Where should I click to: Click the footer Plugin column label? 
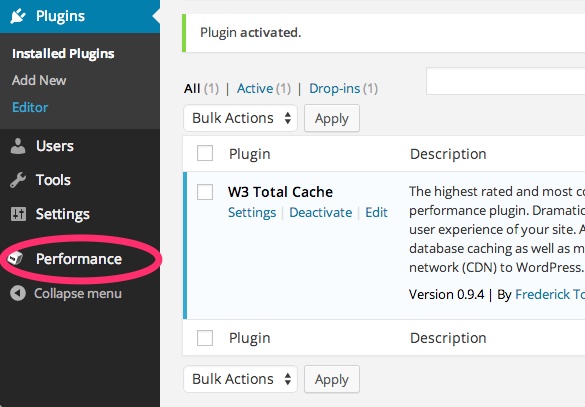[250, 338]
